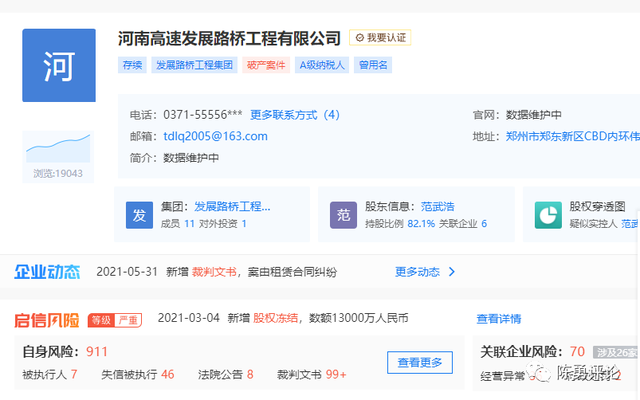Select the 存续 status tag
The image size is (640, 400).
pyautogui.click(x=132, y=65)
